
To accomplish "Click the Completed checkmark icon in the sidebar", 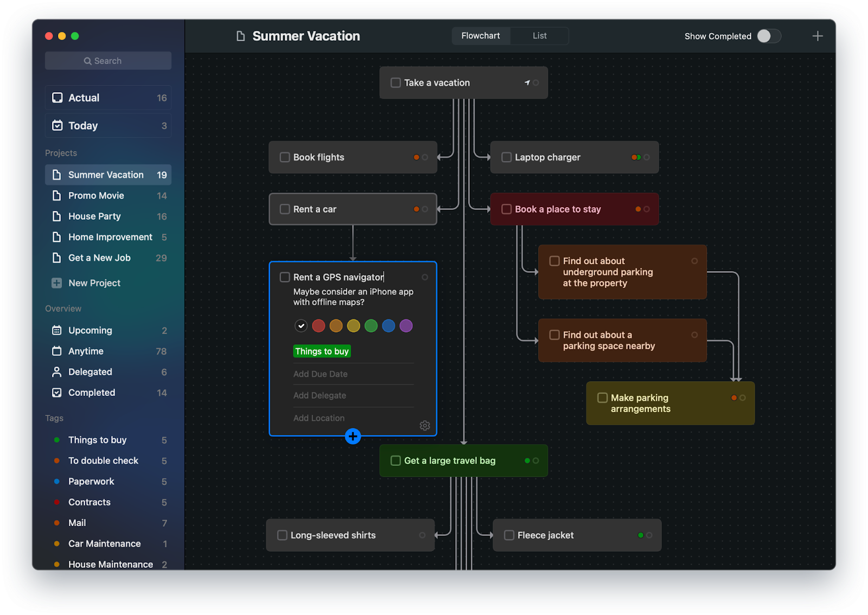I will tap(57, 392).
